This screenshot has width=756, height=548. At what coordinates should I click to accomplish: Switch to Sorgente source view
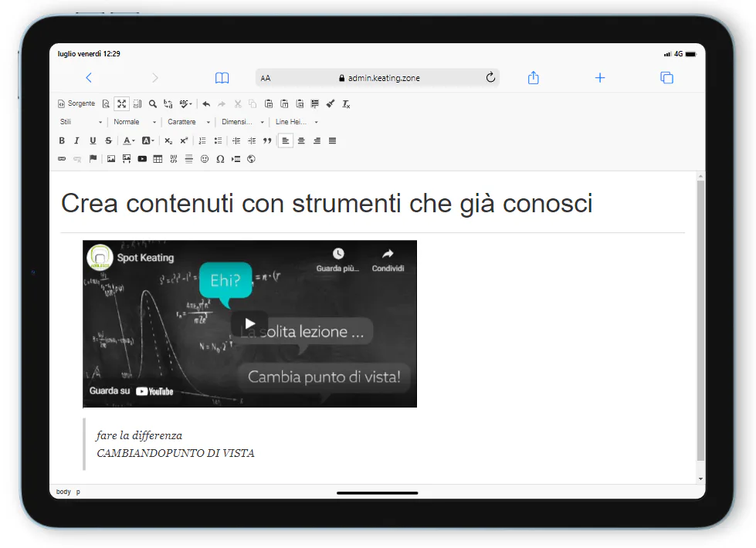pos(76,103)
